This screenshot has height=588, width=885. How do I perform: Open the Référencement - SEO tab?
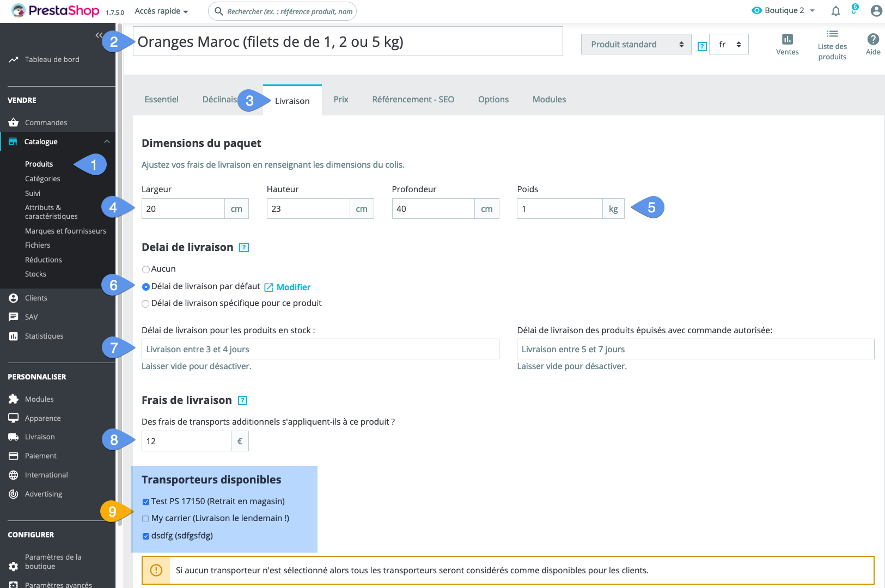413,100
